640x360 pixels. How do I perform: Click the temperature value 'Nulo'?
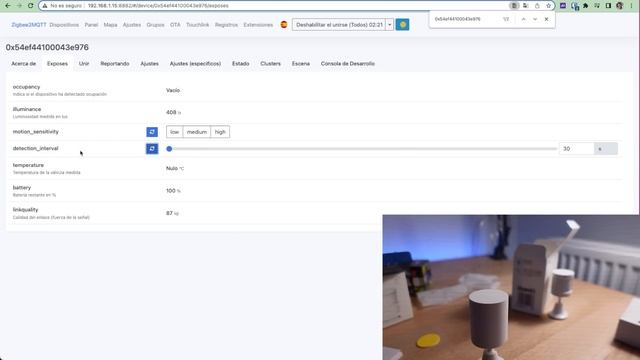coord(172,168)
